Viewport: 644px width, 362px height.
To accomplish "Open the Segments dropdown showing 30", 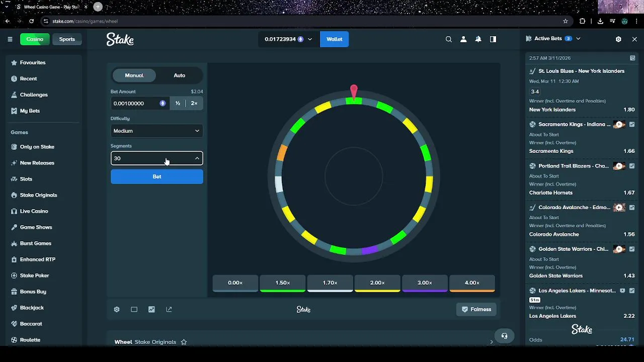I will (x=157, y=158).
